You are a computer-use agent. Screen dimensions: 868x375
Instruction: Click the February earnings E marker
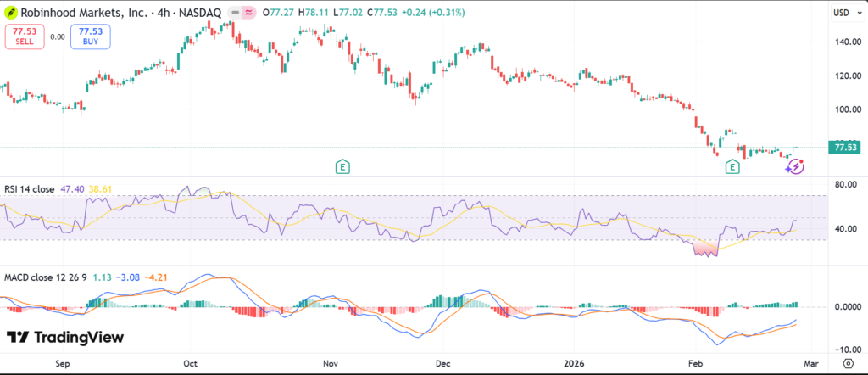coord(732,167)
